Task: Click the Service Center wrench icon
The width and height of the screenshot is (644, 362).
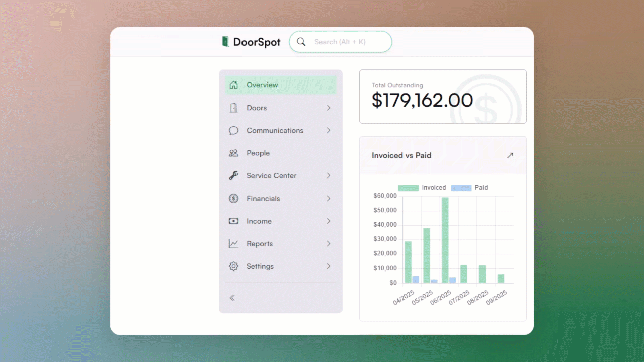Action: point(233,175)
